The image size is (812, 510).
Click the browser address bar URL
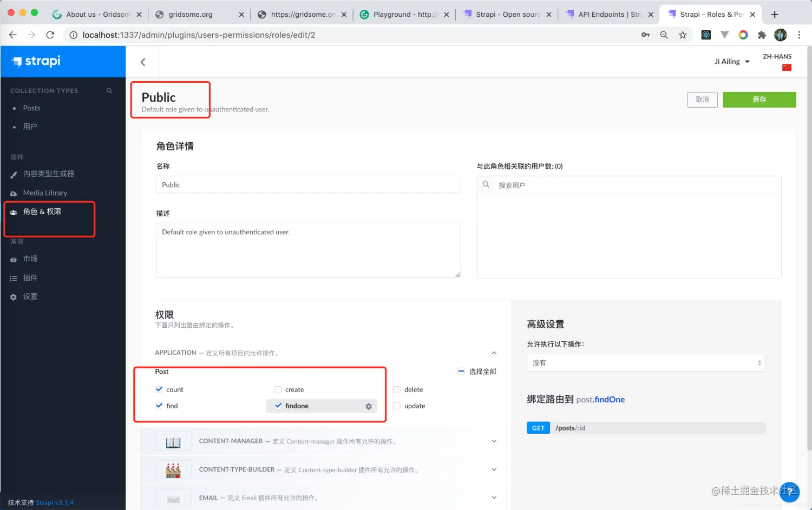[199, 35]
